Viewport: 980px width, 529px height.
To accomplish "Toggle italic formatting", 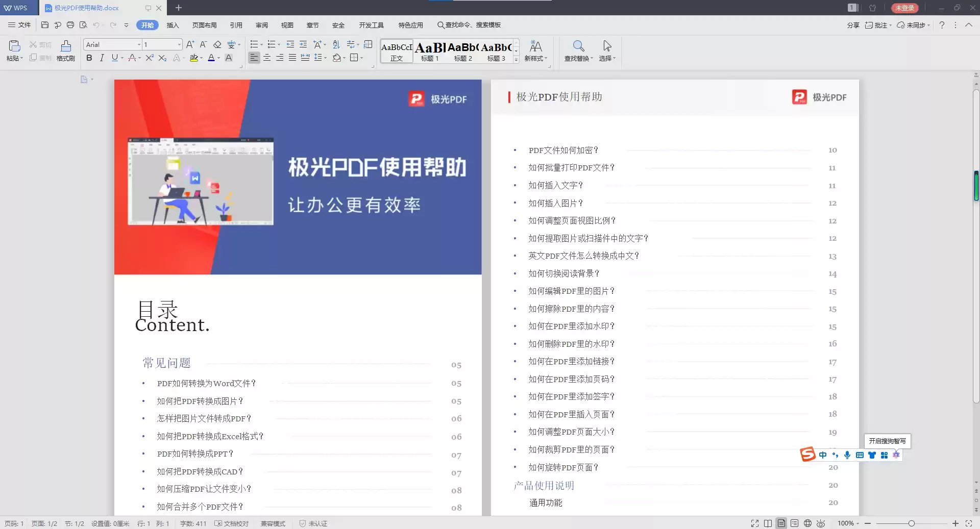I will tap(102, 58).
